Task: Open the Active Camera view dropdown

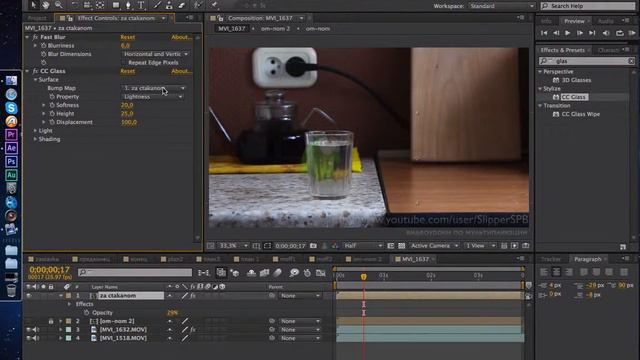Action: point(434,246)
